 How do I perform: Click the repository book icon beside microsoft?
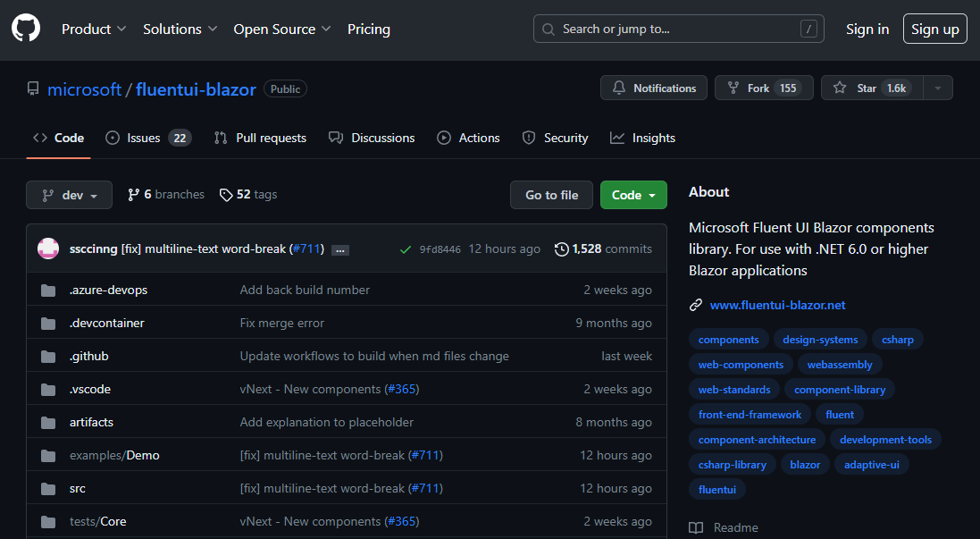[x=33, y=88]
